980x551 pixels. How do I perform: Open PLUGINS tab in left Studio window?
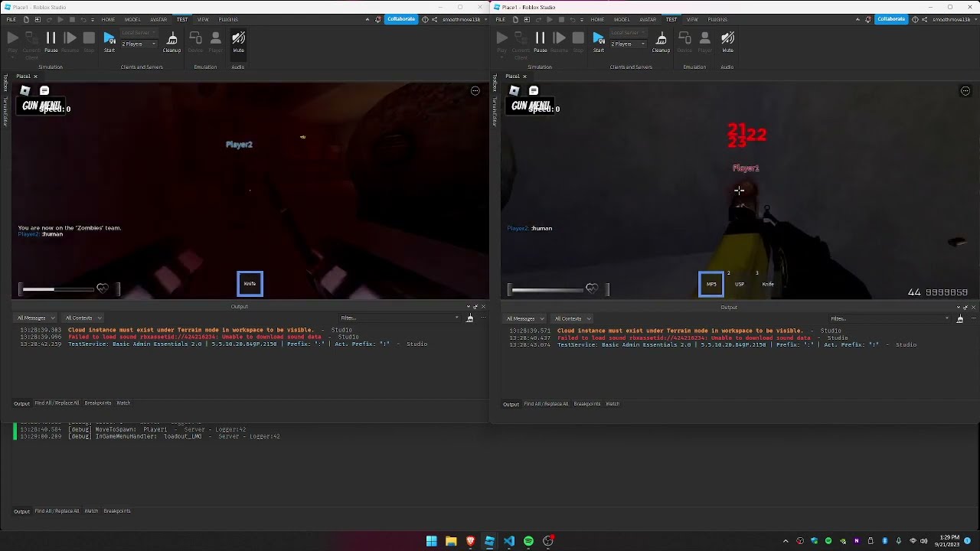(x=228, y=19)
